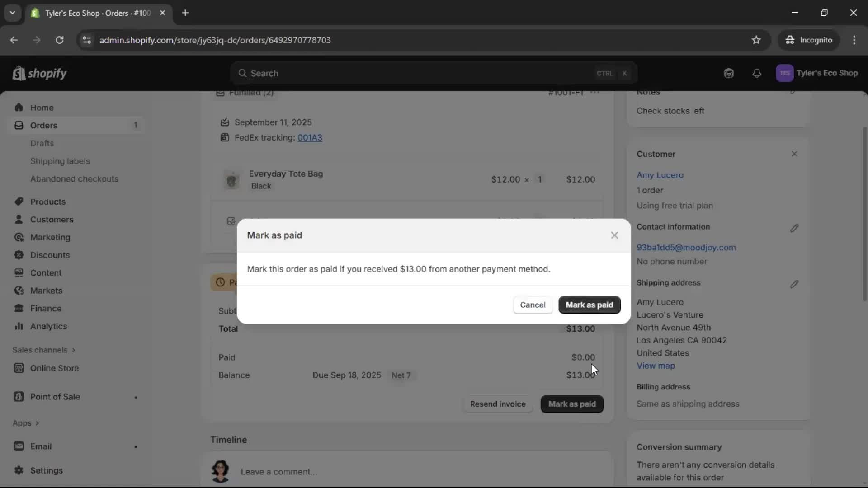Open View map link
Image resolution: width=868 pixels, height=488 pixels.
[656, 366]
